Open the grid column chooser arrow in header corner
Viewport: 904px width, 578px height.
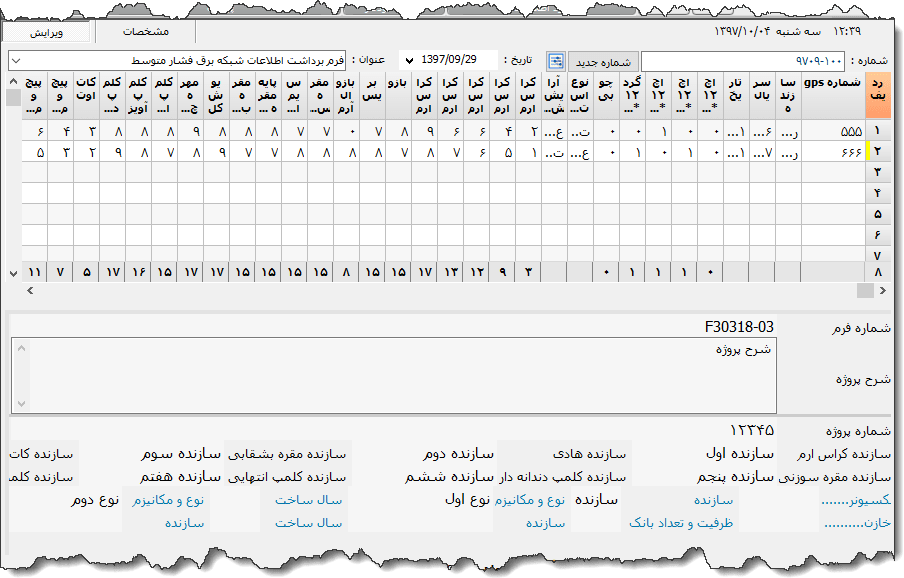[13, 80]
